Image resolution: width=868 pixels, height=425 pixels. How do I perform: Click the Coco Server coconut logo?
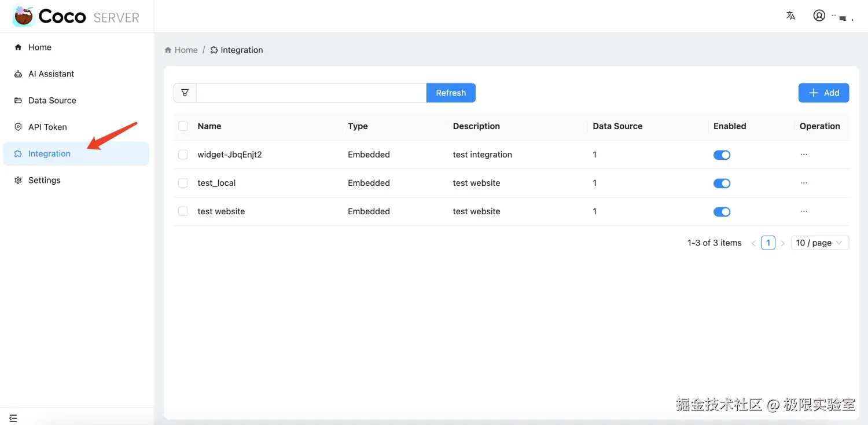24,16
